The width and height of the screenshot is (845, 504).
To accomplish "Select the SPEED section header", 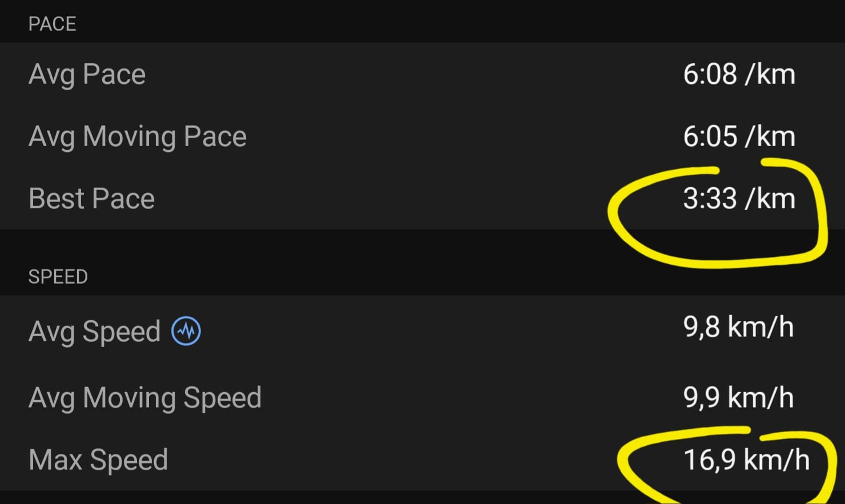I will 58,277.
